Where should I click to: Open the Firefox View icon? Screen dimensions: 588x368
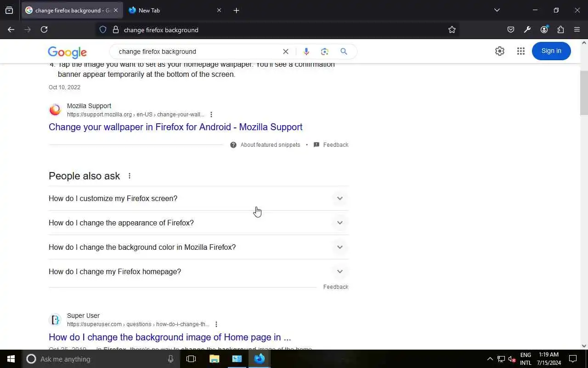pos(9,10)
